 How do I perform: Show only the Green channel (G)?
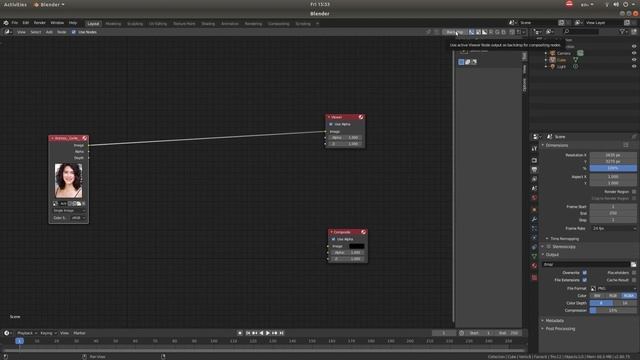(x=497, y=32)
